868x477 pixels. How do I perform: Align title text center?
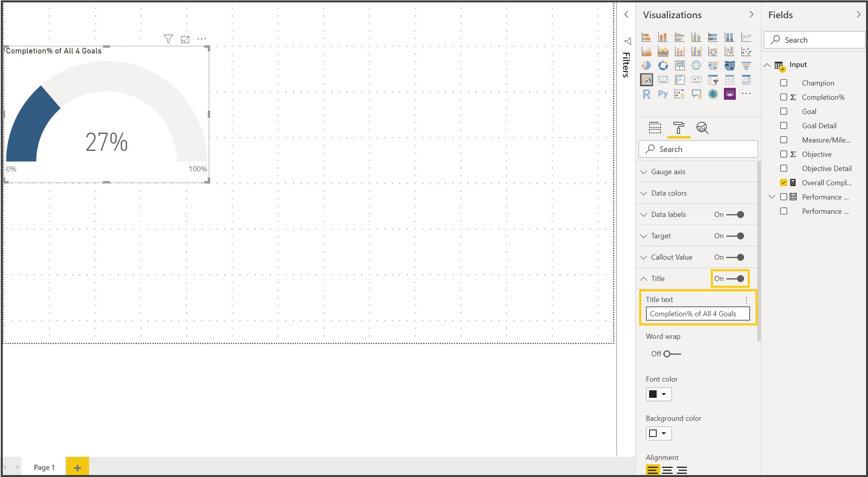tap(667, 470)
